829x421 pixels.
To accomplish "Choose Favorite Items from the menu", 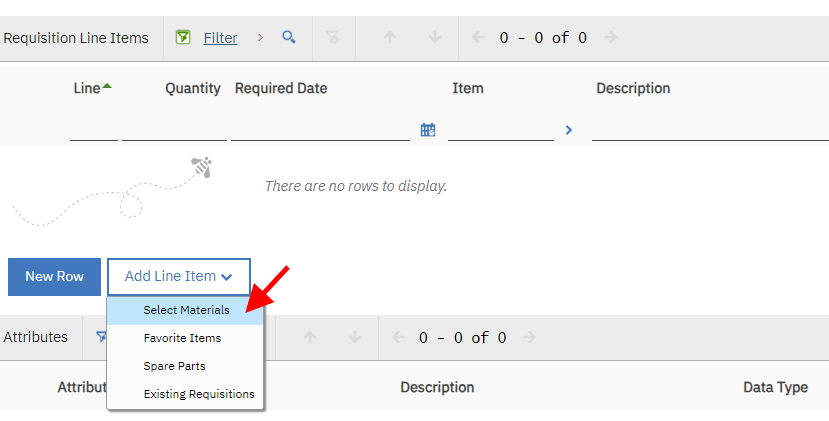I will 185,338.
